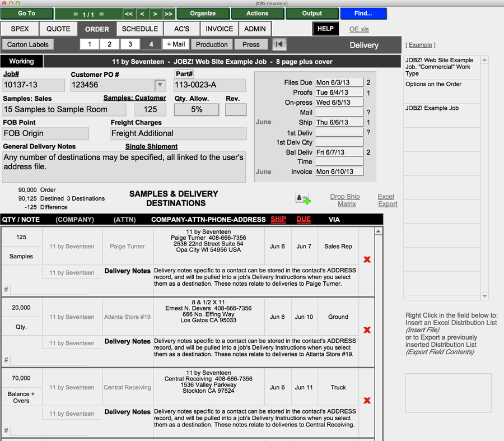Expand the Organize menu

coord(203,13)
